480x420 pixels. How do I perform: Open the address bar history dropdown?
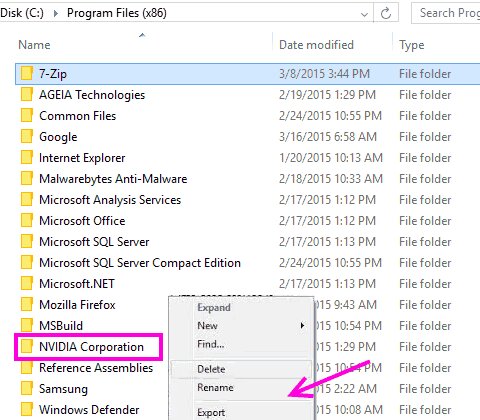click(x=364, y=14)
